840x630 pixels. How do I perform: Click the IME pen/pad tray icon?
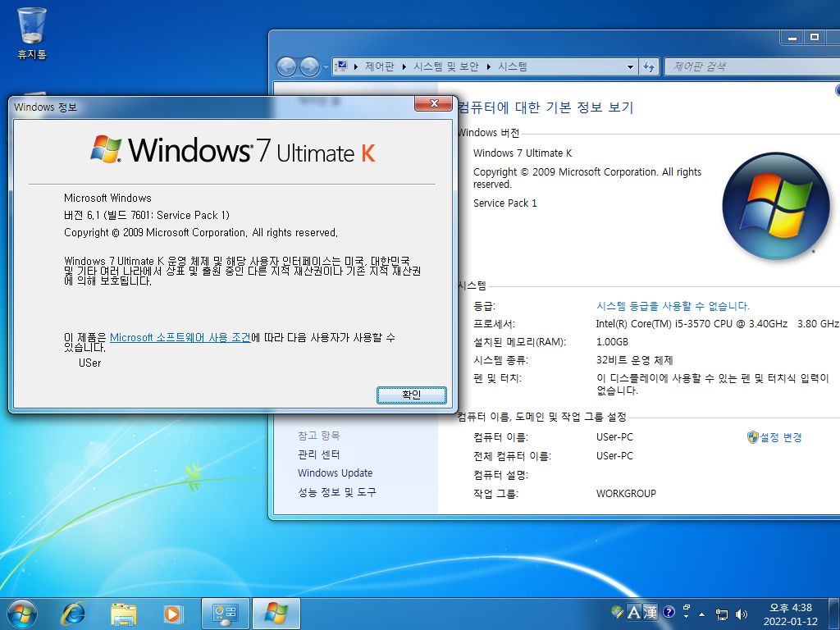point(618,611)
